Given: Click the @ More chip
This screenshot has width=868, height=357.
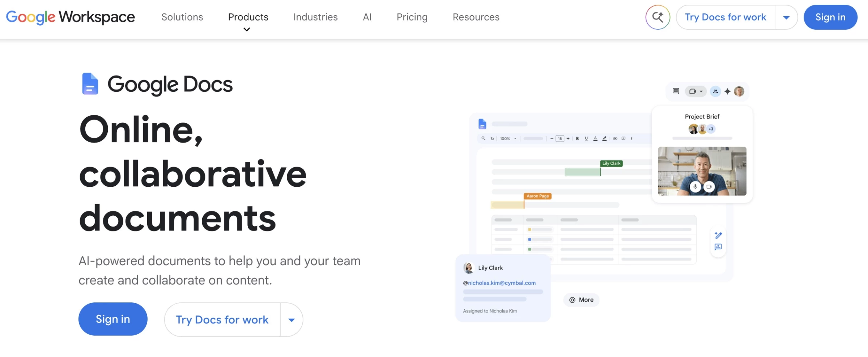Looking at the screenshot, I should [x=581, y=300].
